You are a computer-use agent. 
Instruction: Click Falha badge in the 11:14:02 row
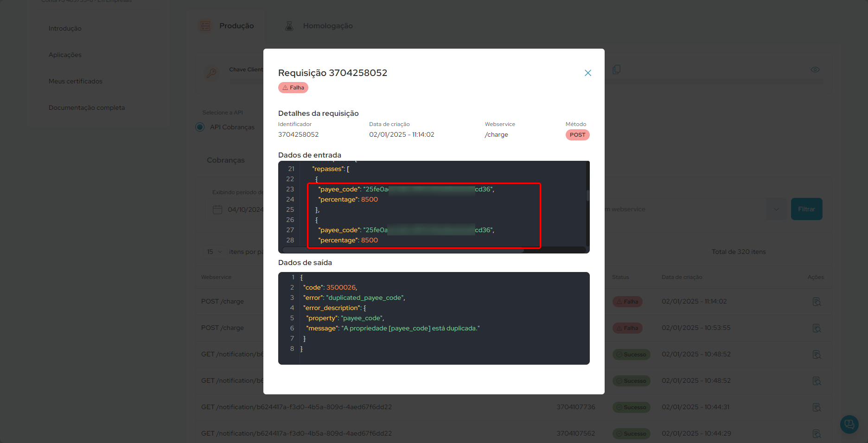(x=627, y=302)
